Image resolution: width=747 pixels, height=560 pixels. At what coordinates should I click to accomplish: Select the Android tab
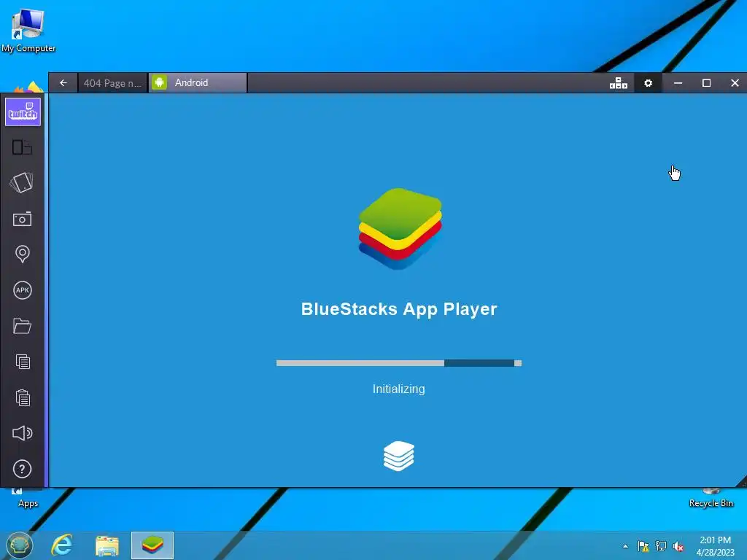click(x=198, y=83)
